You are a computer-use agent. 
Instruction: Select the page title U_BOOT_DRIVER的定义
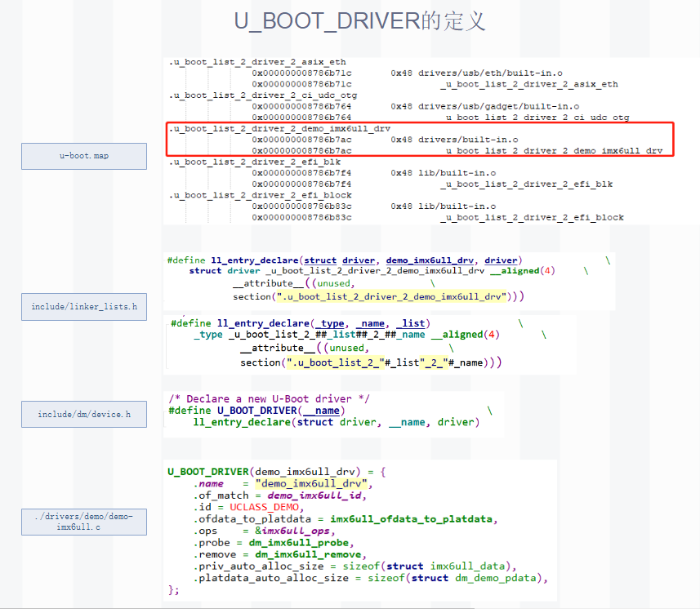(x=361, y=20)
